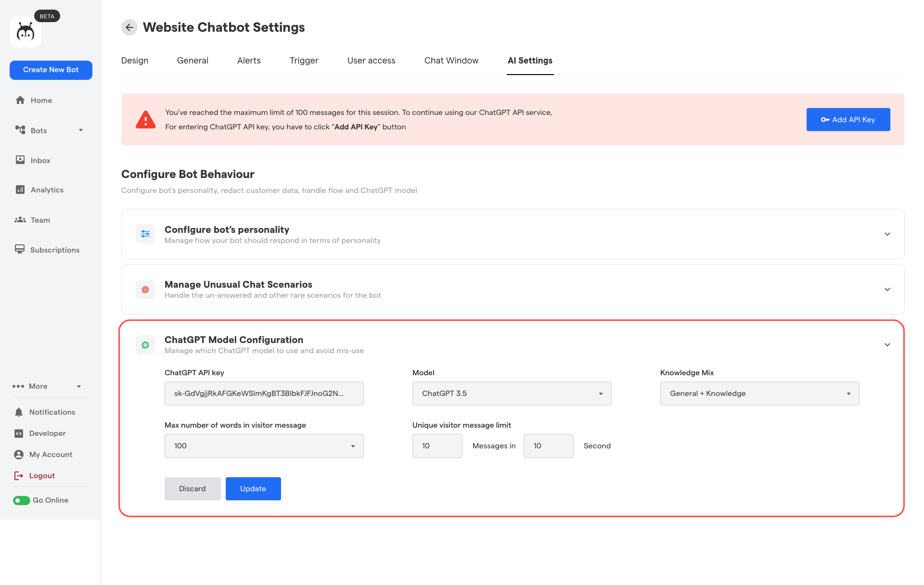The width and height of the screenshot is (924, 585).
Task: Click the Discard button
Action: pyautogui.click(x=192, y=488)
